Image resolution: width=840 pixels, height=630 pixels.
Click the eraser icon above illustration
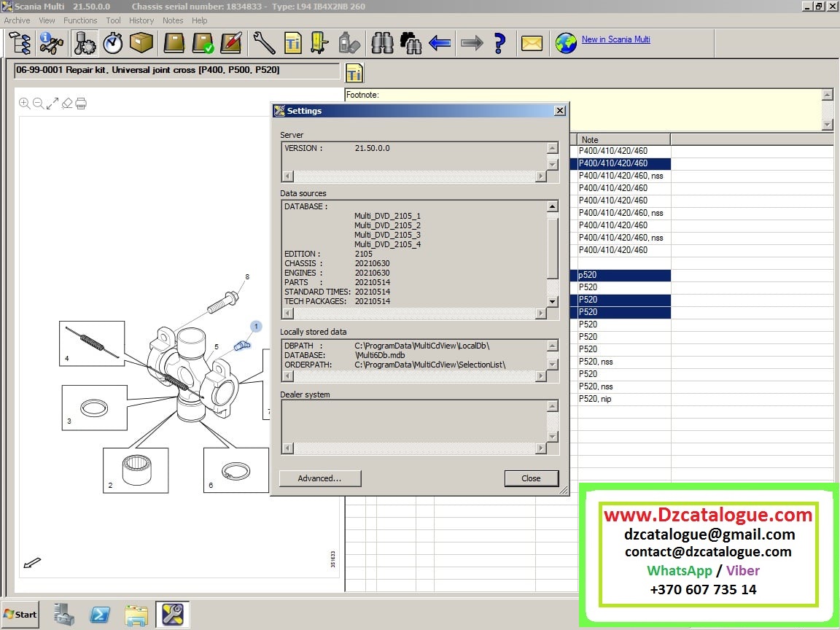click(x=67, y=104)
